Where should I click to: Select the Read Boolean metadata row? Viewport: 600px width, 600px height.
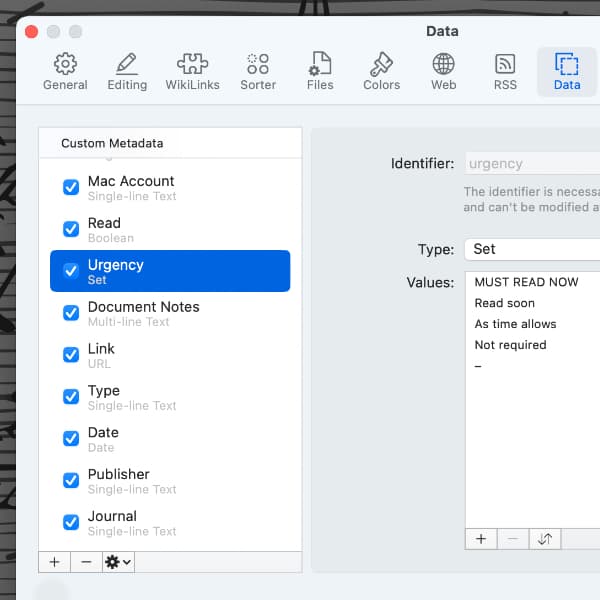coord(170,229)
